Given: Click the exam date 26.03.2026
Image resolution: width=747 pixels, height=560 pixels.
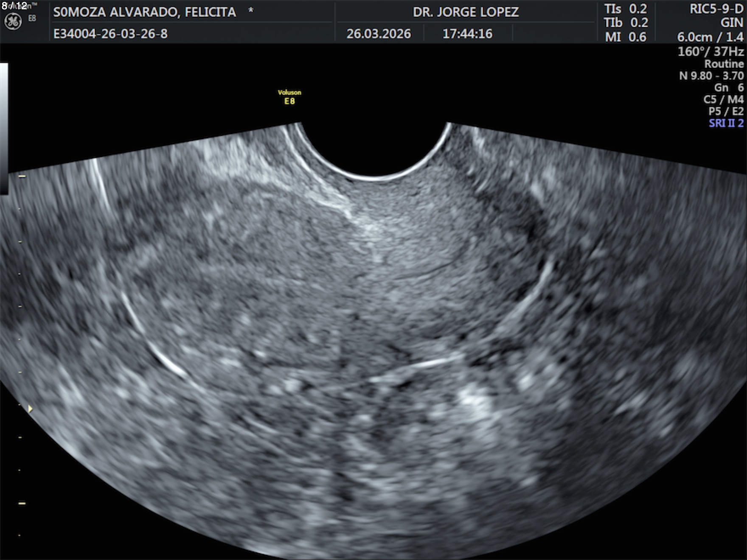Looking at the screenshot, I should tap(379, 34).
